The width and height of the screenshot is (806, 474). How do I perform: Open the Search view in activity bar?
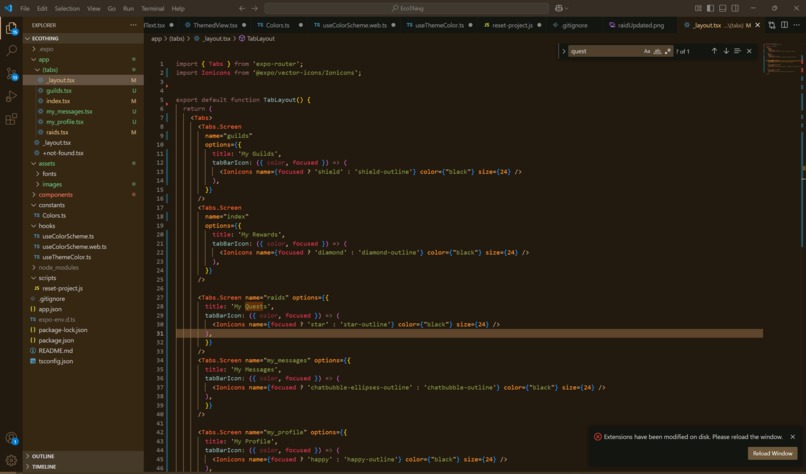click(x=11, y=50)
